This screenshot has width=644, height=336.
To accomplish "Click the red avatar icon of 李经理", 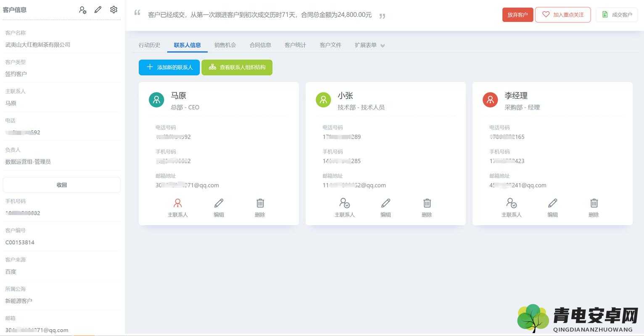I will pyautogui.click(x=490, y=100).
